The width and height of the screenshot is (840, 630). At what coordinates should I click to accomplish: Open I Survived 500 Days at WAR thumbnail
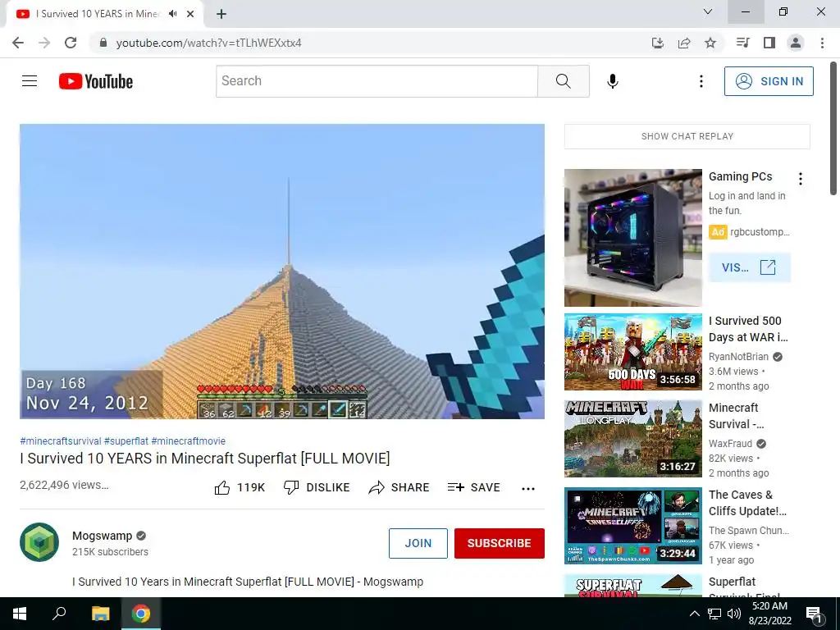[632, 352]
